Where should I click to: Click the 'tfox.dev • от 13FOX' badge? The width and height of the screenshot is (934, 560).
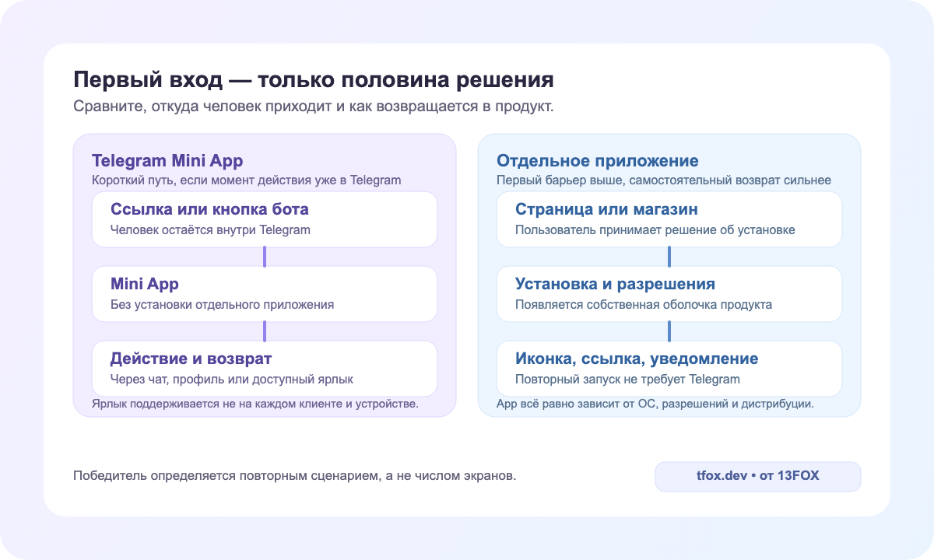[758, 476]
